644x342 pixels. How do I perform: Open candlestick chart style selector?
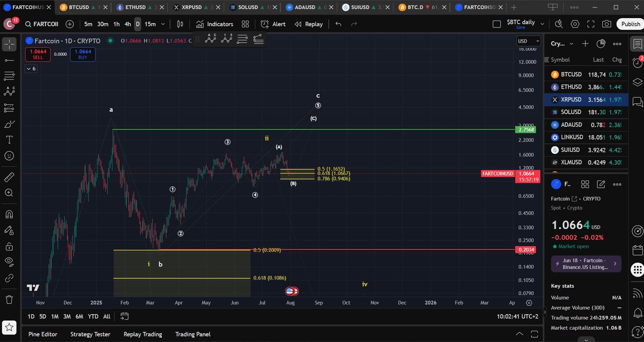(x=180, y=24)
